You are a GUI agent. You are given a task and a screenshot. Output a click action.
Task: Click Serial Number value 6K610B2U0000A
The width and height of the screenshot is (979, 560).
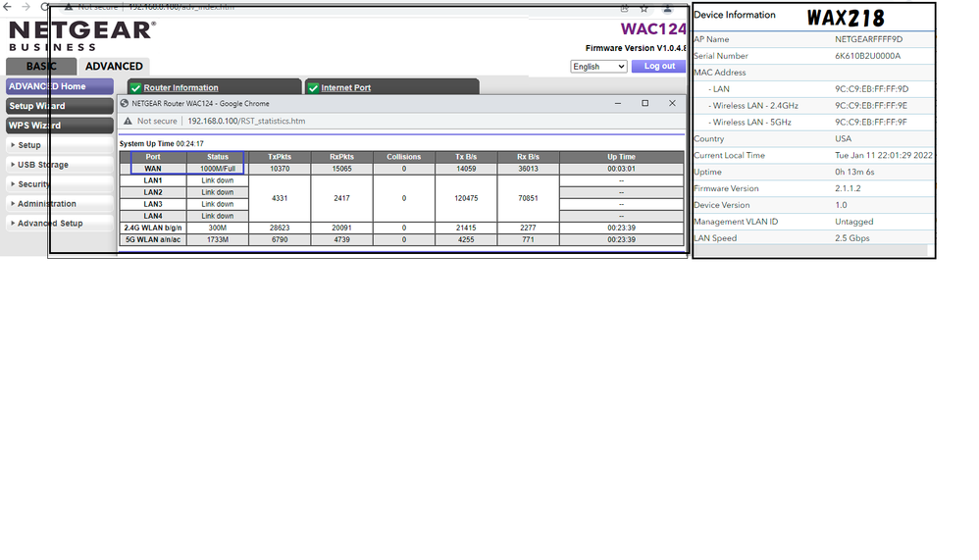tap(868, 56)
